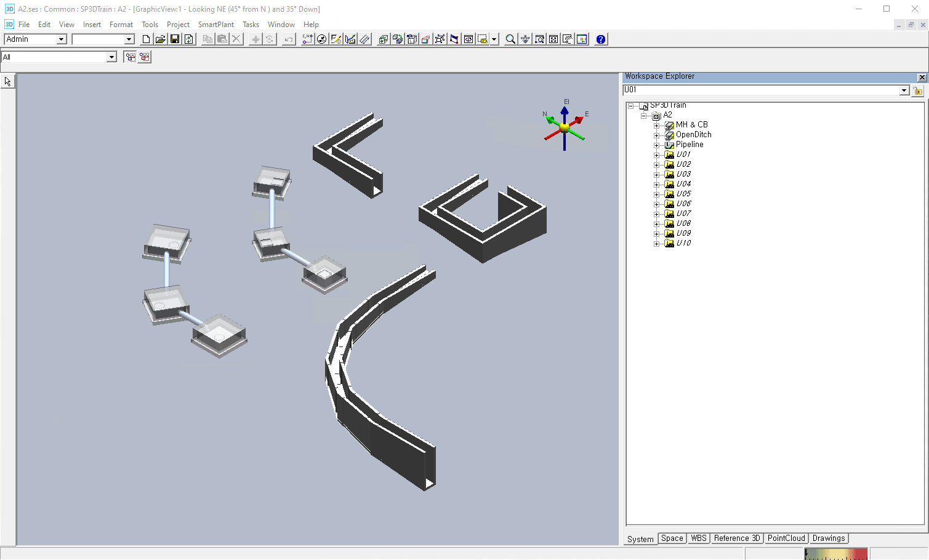Switch to the Drawings tab
Image resolution: width=929 pixels, height=560 pixels.
click(828, 538)
